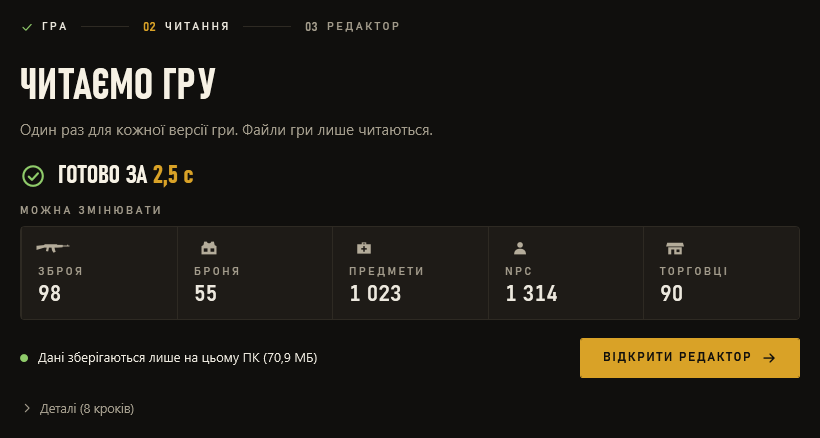The height and width of the screenshot is (438, 820).
Task: Expand the Деталі (8 кроків) chevron
Action: [27, 408]
